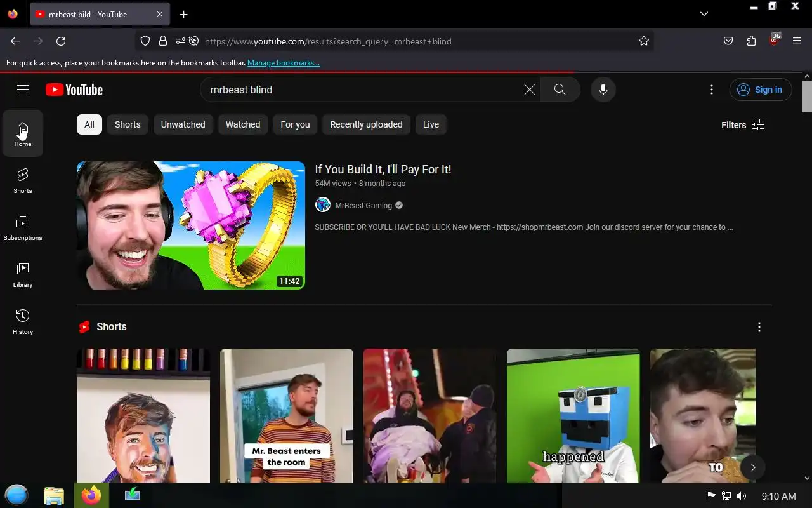This screenshot has width=812, height=508.
Task: Open the taskbar start menu orb
Action: [16, 495]
